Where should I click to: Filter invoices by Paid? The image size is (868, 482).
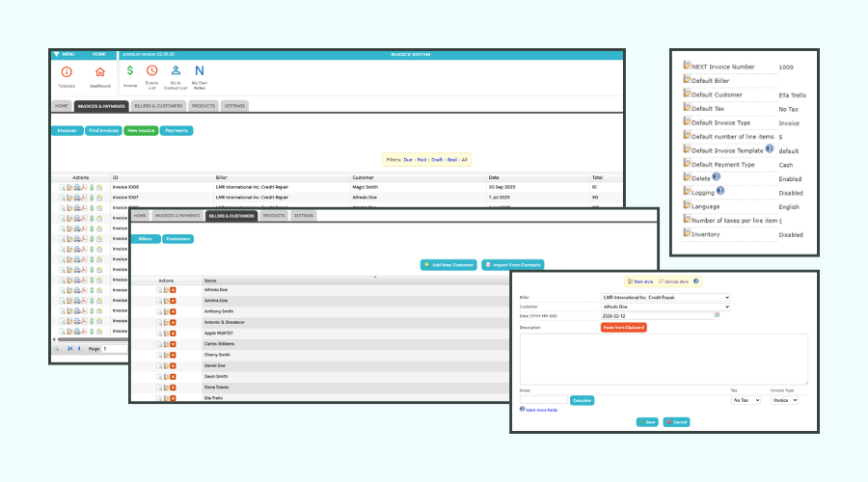(x=421, y=160)
